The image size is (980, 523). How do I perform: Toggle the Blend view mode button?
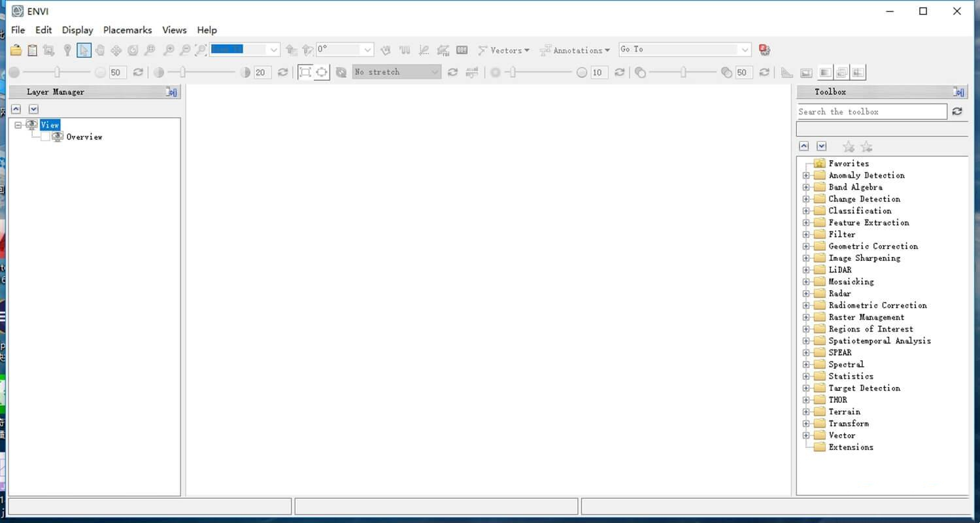click(x=825, y=73)
